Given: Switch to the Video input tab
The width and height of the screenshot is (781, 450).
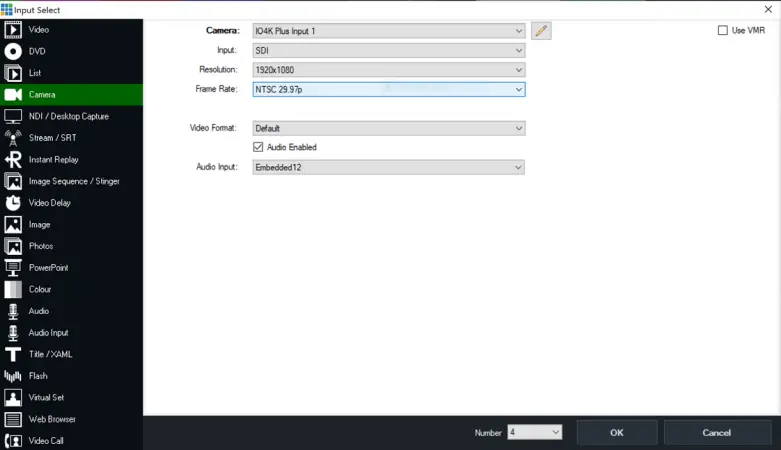Looking at the screenshot, I should click(x=71, y=30).
